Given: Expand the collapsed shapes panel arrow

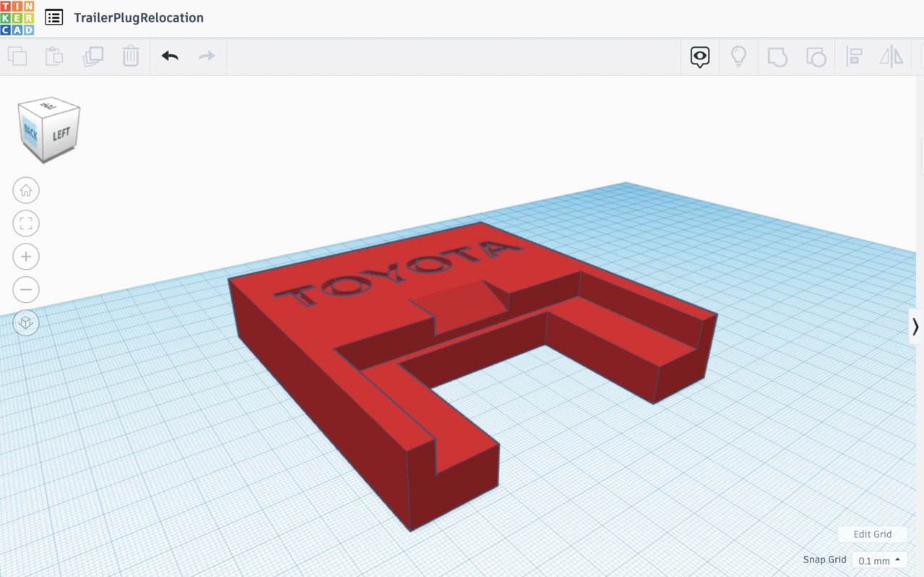Looking at the screenshot, I should (x=916, y=326).
